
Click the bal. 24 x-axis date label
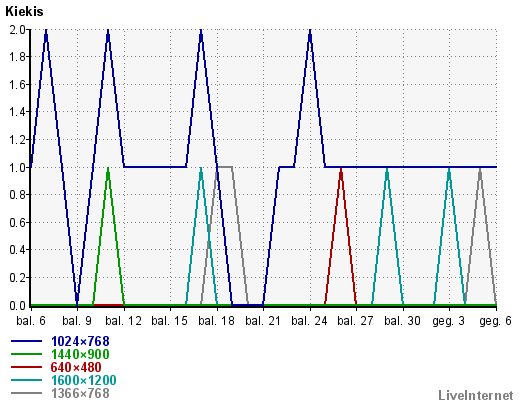309,321
